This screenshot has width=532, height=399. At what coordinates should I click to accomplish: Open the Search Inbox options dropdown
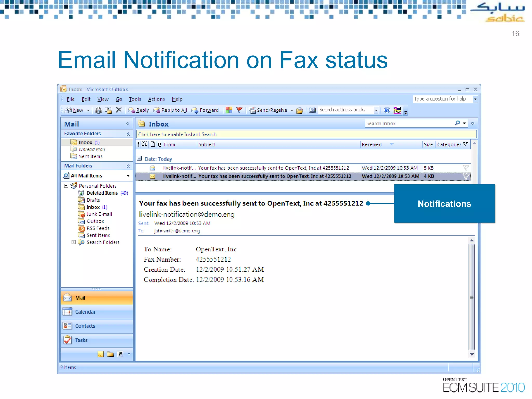464,123
